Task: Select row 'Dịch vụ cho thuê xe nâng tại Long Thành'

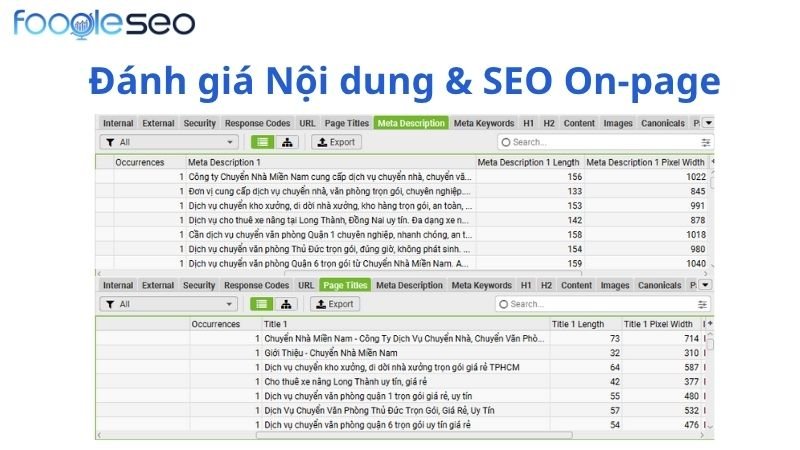Action: 403,220
